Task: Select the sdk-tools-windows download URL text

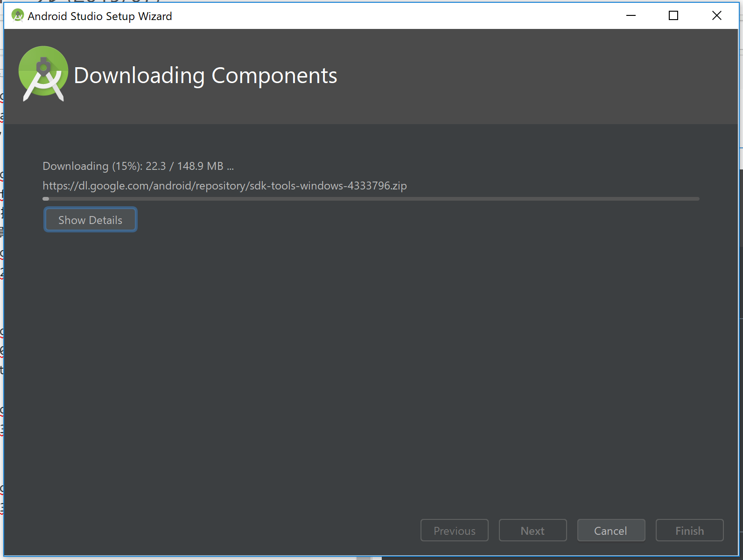Action: click(x=224, y=186)
